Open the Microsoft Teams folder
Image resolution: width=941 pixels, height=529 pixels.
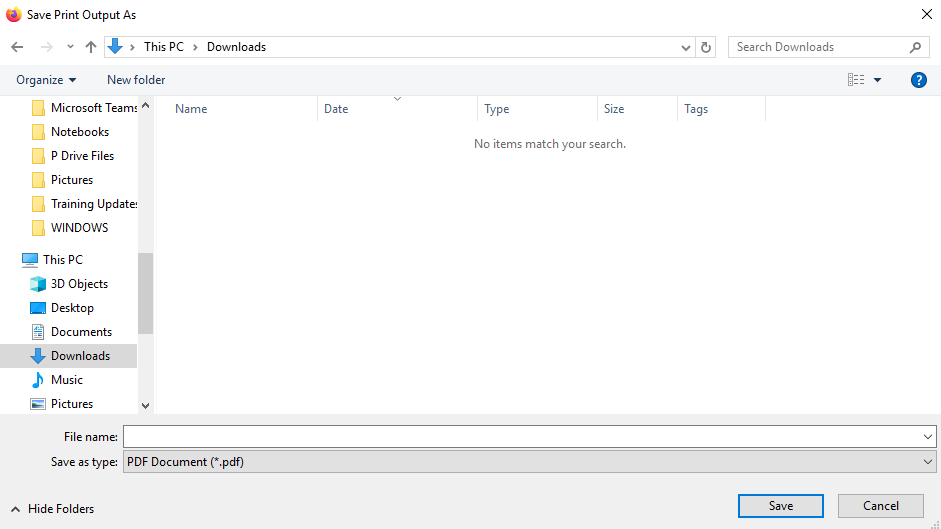point(84,107)
